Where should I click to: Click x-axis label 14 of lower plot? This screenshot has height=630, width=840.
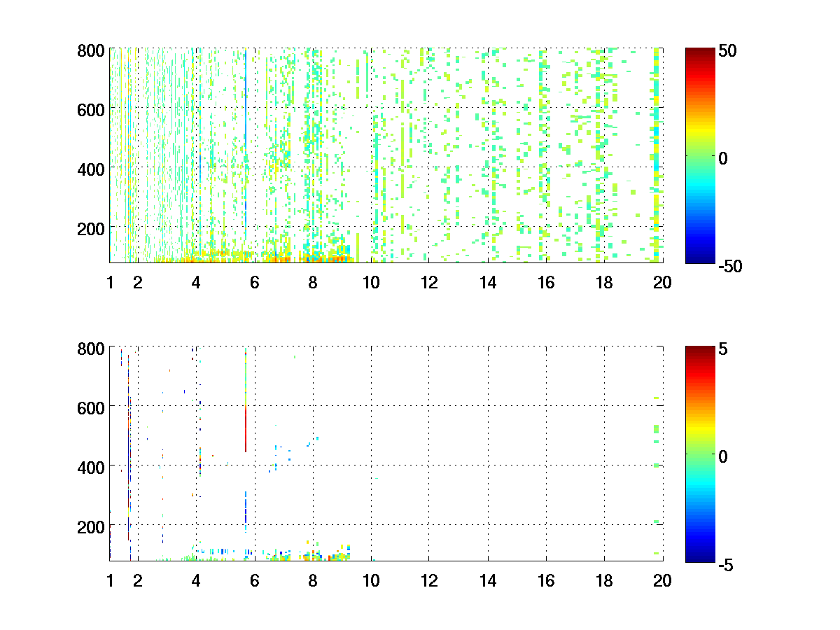point(488,580)
